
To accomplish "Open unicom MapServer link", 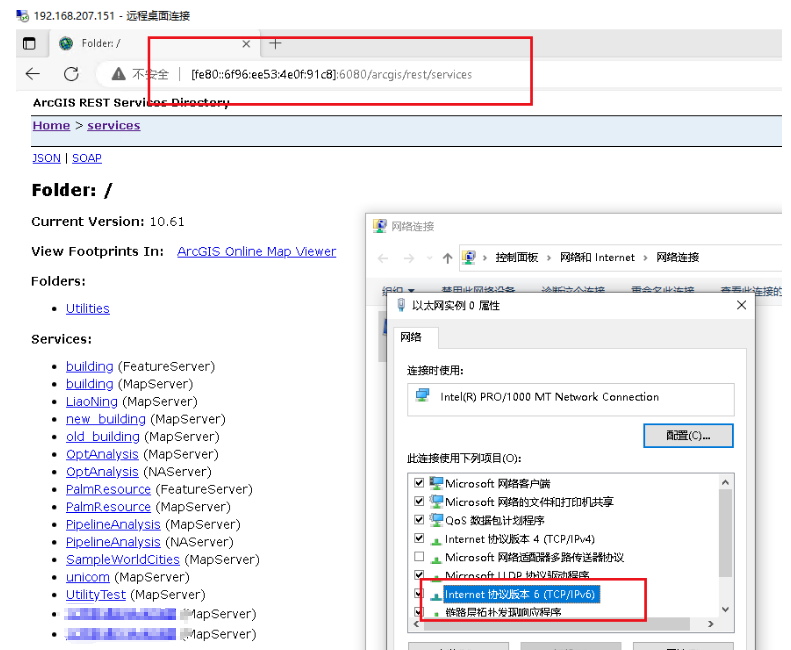I will click(x=88, y=577).
